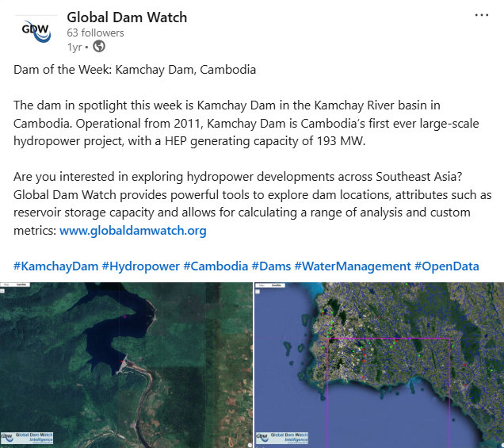Screen dimensions: 504x448
Task: Click the Global Dam Watch GDW logo avatar
Action: 35,33
